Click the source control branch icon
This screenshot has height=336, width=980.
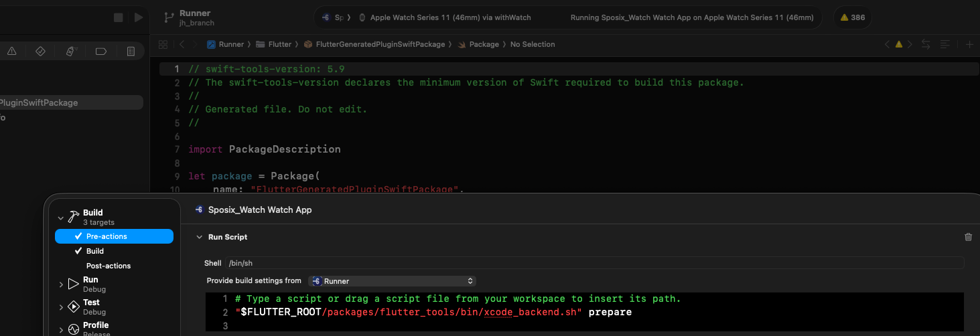169,17
